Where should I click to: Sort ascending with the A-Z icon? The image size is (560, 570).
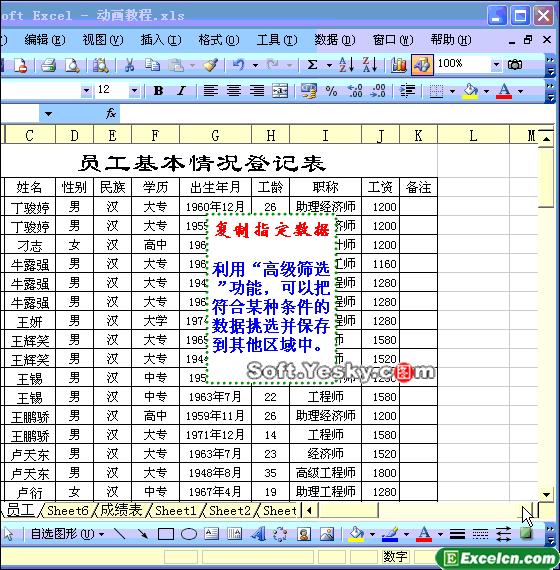point(347,65)
